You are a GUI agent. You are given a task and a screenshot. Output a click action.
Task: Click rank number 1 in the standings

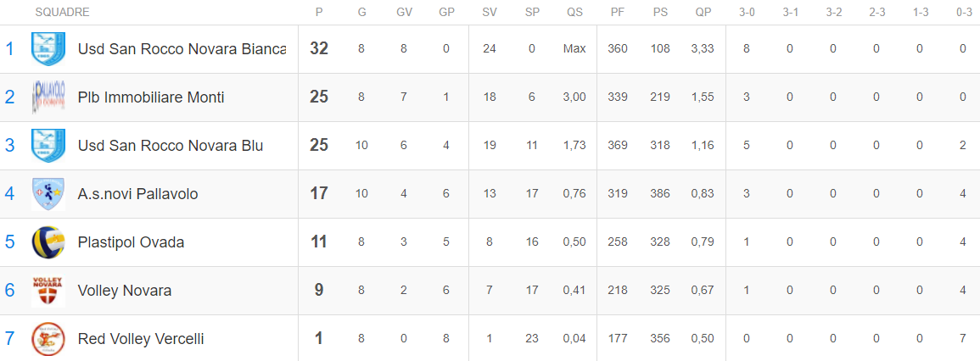9,48
